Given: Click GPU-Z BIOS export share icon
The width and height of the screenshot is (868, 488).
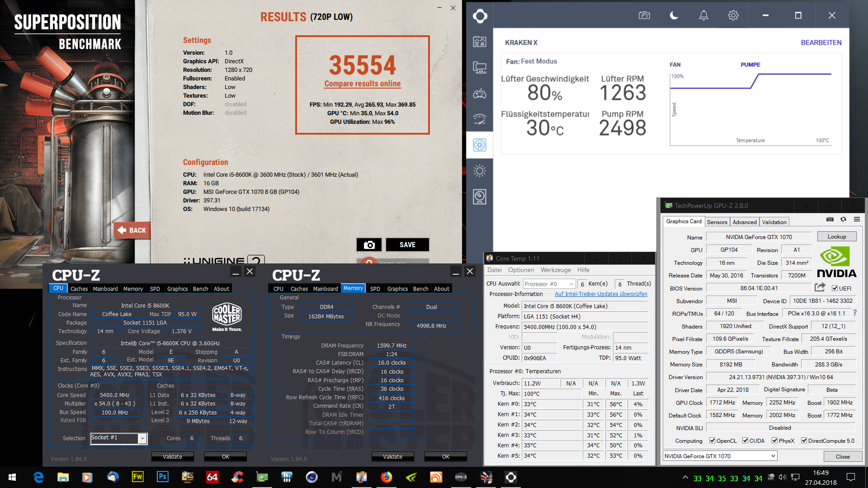Looking at the screenshot, I should click(x=820, y=287).
